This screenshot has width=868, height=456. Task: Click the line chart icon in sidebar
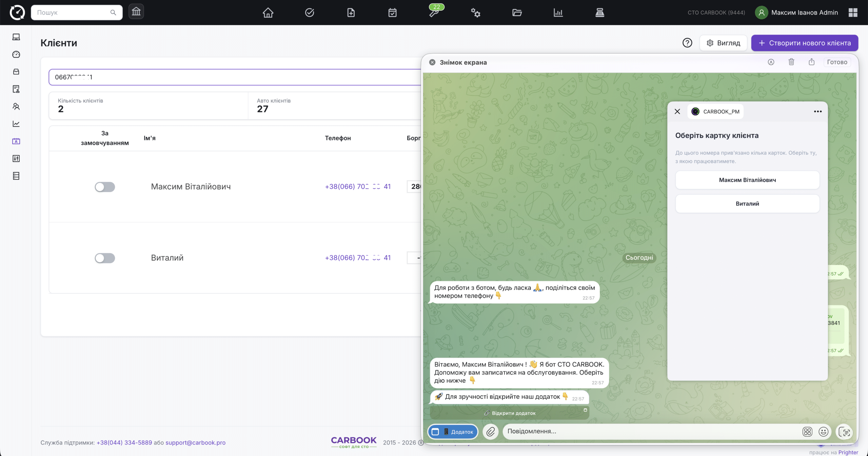(16, 124)
